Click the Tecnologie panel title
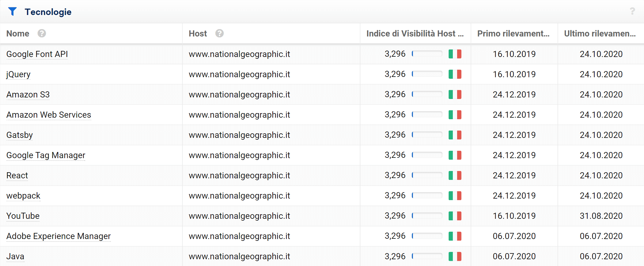The image size is (644, 266). (48, 12)
